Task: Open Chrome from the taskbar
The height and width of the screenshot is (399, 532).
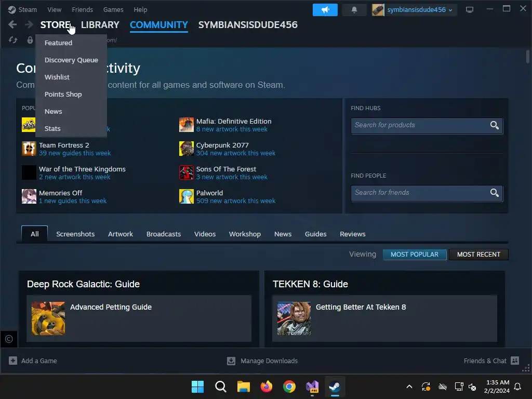Action: (289, 387)
